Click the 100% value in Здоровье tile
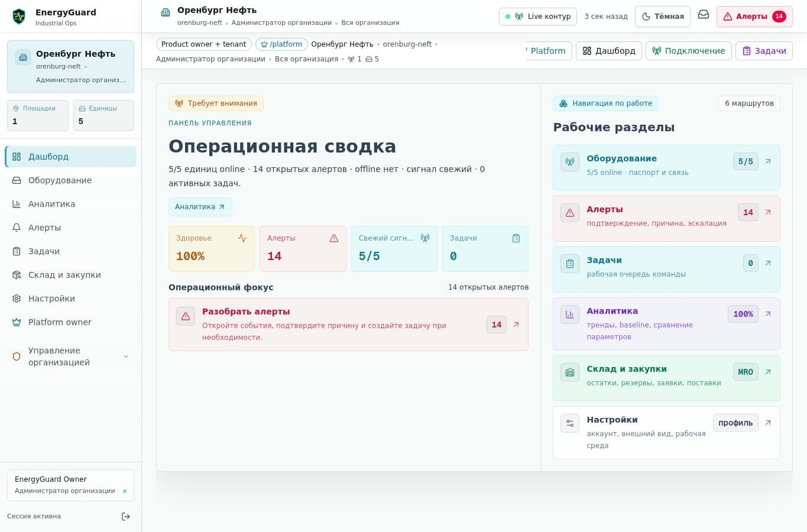Viewport: 807px width, 532px height. tap(190, 257)
